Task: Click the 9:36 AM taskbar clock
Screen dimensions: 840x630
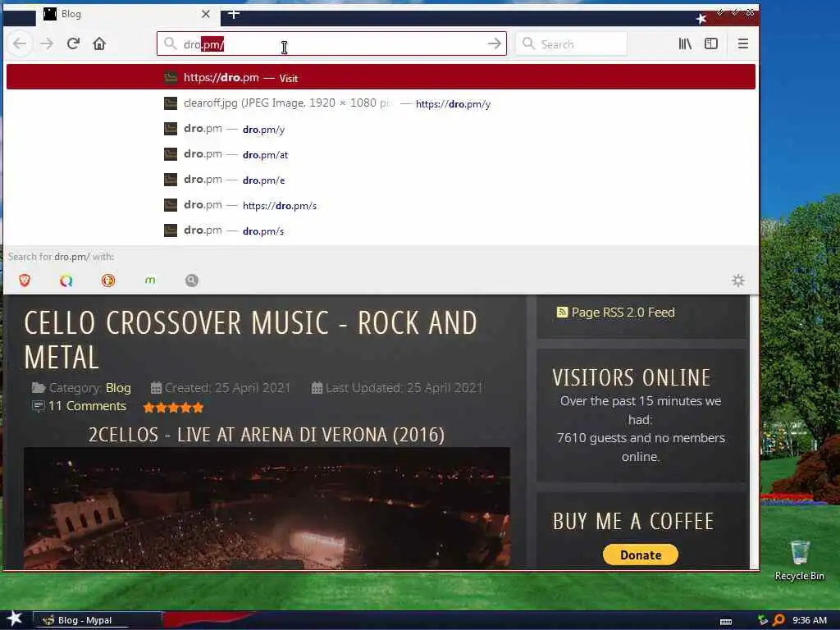Action: click(810, 620)
